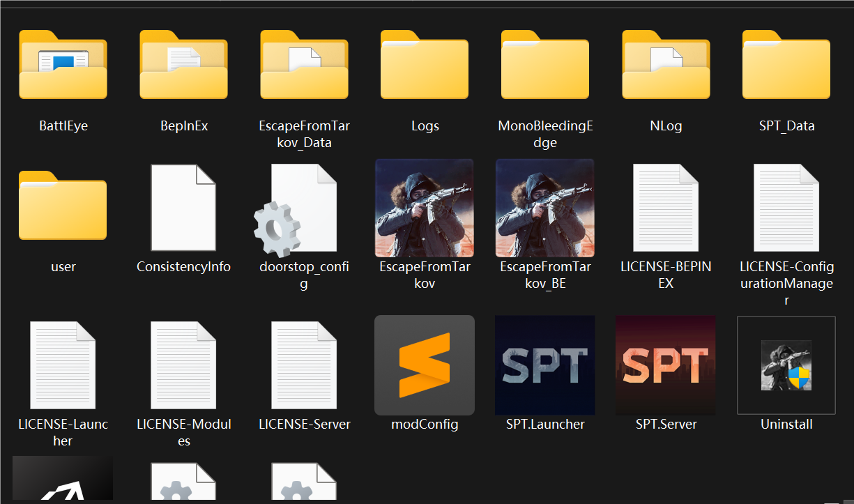Select the LICENSE-Server file
Image resolution: width=854 pixels, height=504 pixels.
point(304,365)
